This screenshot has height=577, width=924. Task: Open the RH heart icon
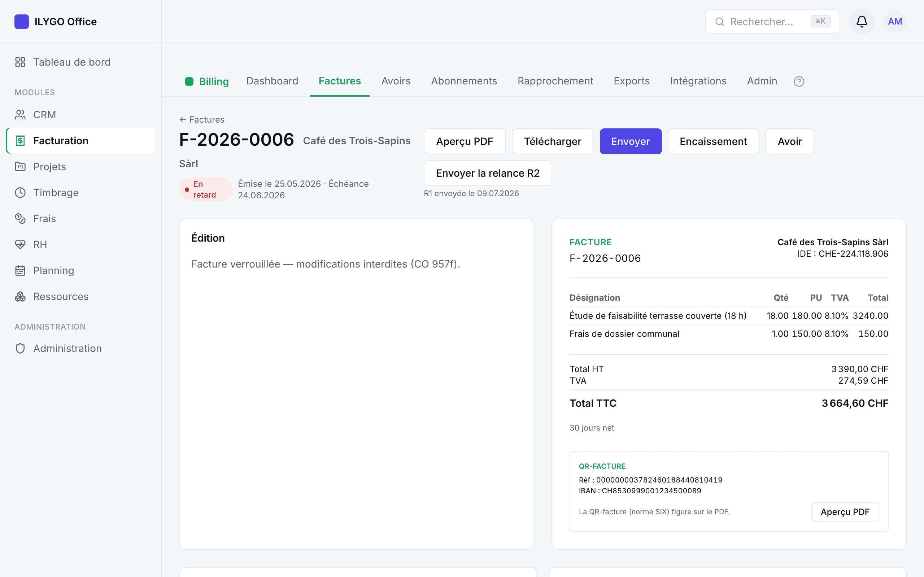(20, 245)
